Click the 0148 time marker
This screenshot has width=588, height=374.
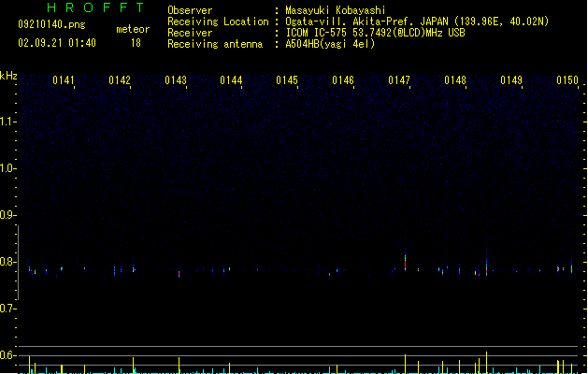(x=455, y=80)
